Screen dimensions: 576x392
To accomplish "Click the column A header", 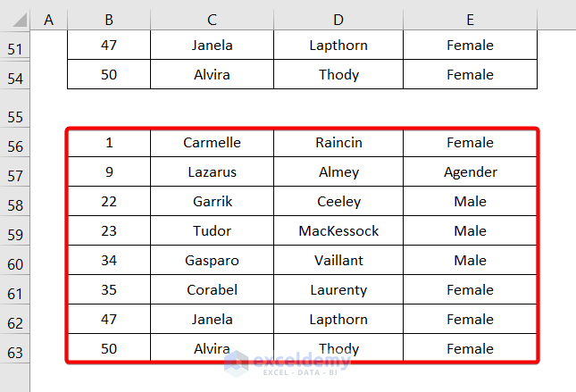I will point(48,19).
